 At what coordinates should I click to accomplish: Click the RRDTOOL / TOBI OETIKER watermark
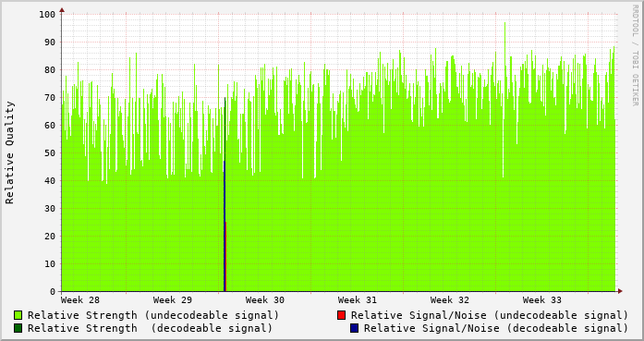tap(635, 55)
